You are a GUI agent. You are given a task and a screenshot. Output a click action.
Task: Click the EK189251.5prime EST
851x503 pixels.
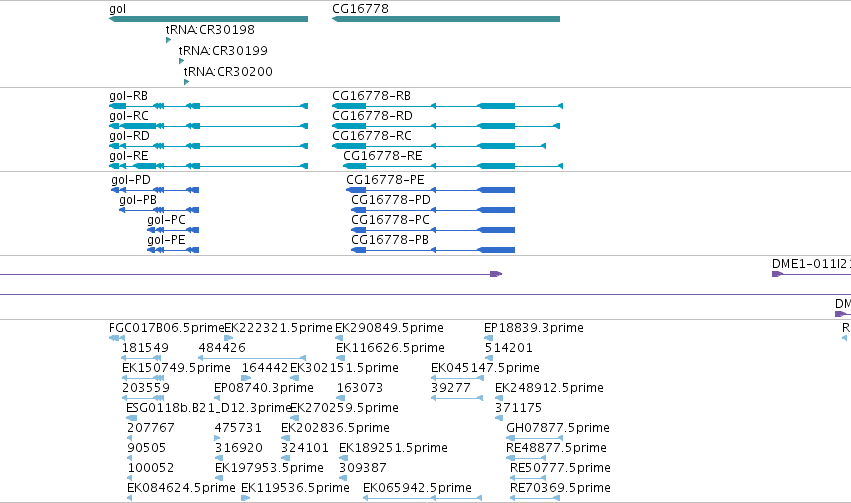coord(393,448)
